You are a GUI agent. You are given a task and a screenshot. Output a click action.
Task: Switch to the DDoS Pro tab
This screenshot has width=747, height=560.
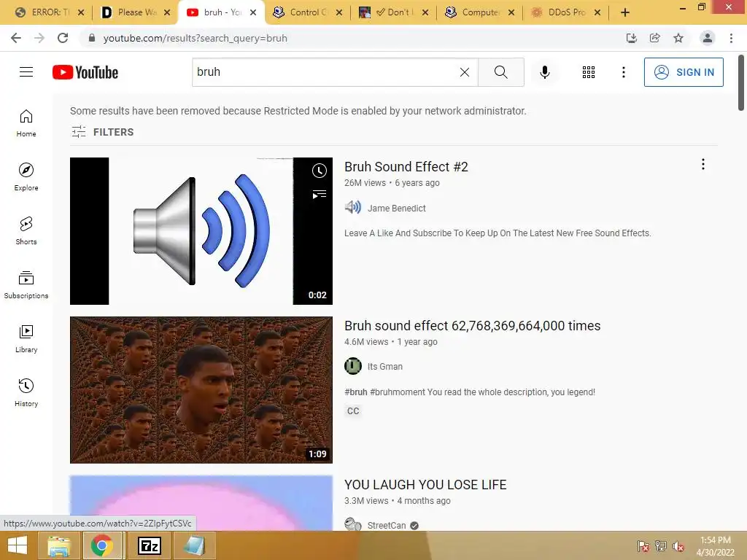565,12
